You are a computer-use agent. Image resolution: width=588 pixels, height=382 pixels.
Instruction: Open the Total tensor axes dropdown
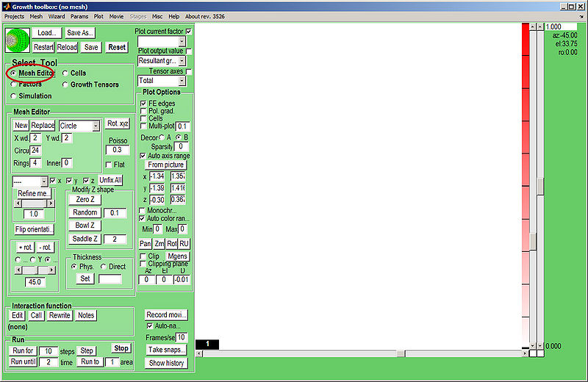(162, 81)
